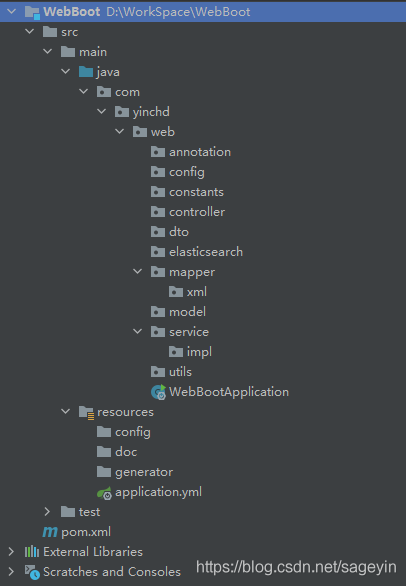Click the blue java source folder icon
406x586 pixels.
(86, 72)
